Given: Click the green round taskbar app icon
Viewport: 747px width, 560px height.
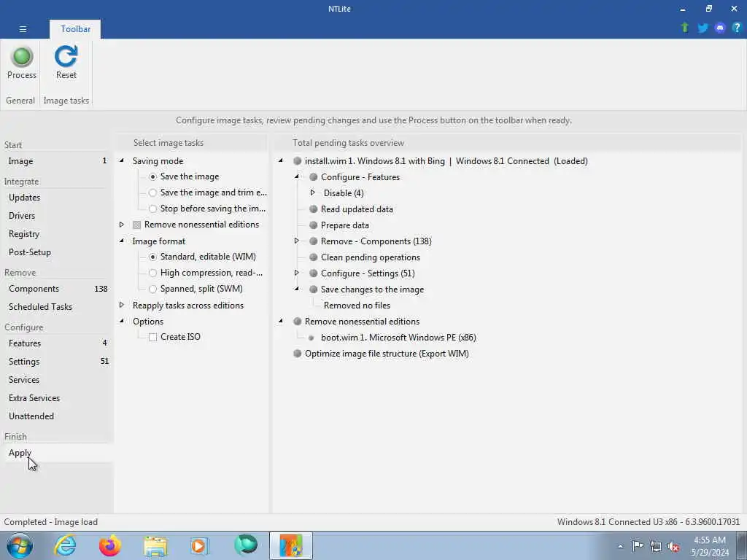Looking at the screenshot, I should (x=246, y=545).
